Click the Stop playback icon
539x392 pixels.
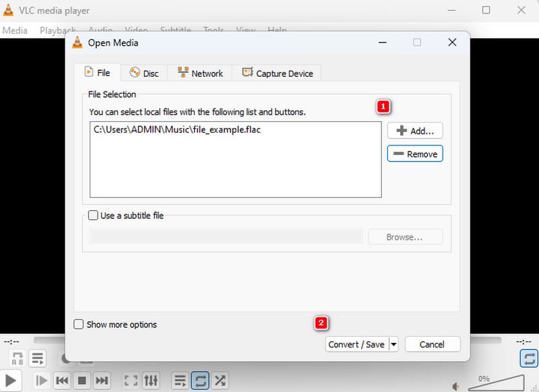click(x=82, y=381)
